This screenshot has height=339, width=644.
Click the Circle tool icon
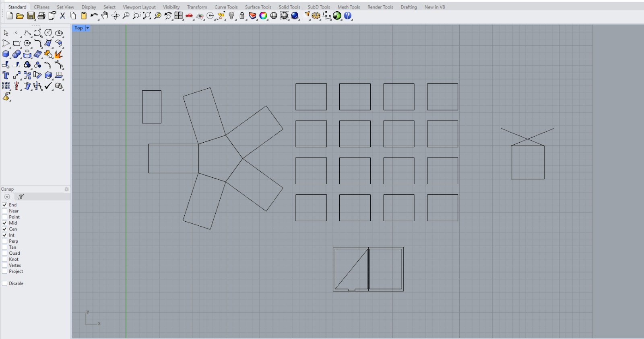click(48, 33)
